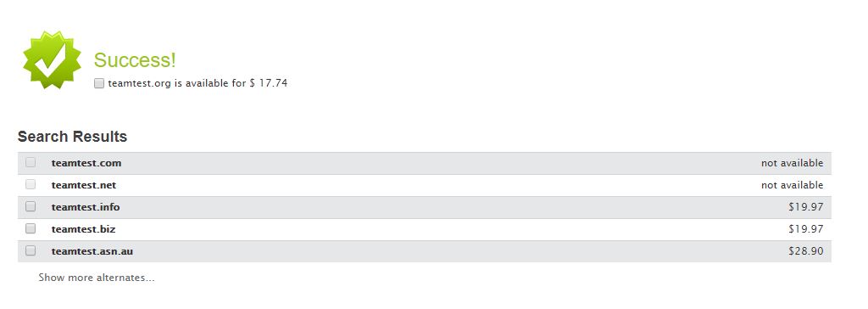Image resolution: width=868 pixels, height=309 pixels.
Task: Choose the teamtest.info domain label
Action: (x=86, y=207)
